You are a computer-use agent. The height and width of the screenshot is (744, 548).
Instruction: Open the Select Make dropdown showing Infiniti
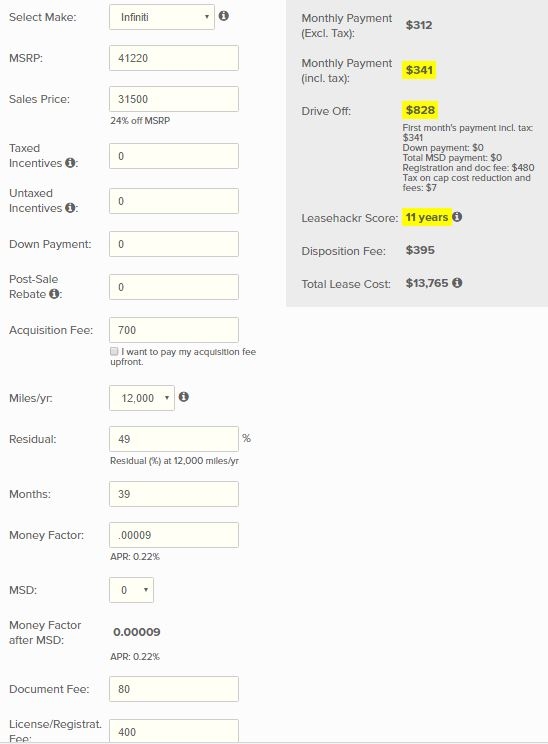point(162,17)
